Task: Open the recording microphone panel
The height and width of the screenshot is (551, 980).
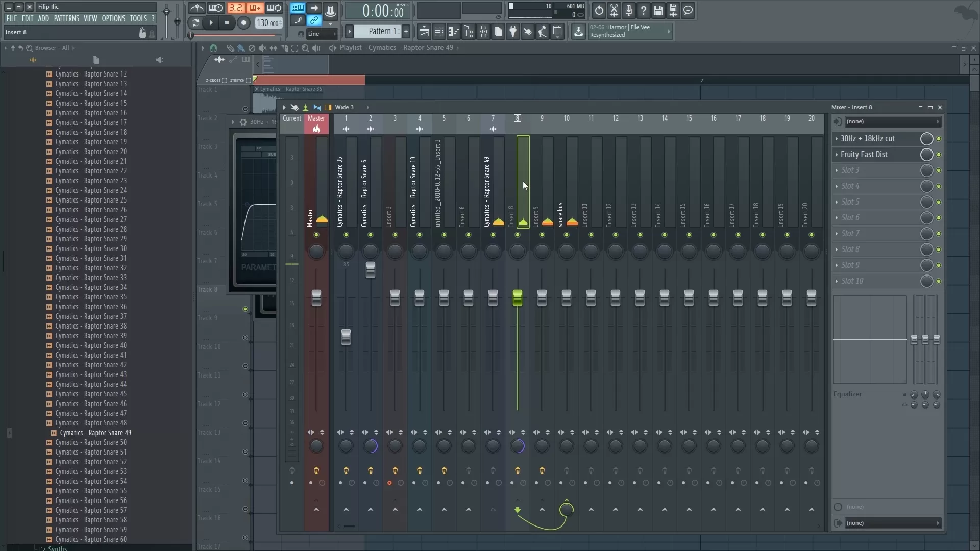Action: (629, 10)
